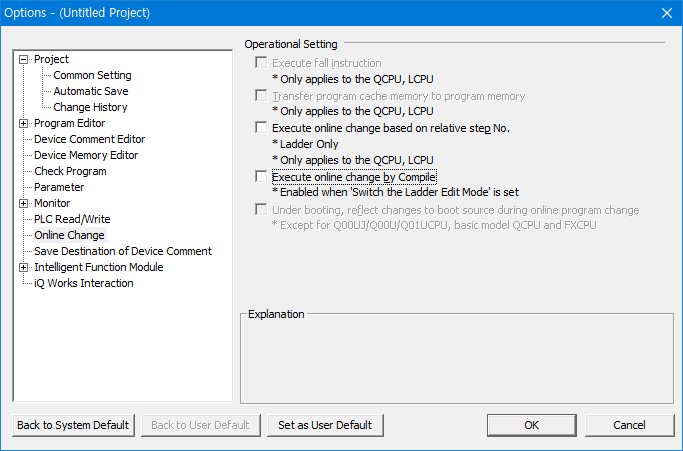Screen dimensions: 683x451
Task: Enable Execute online change by Compile
Action: (x=261, y=176)
